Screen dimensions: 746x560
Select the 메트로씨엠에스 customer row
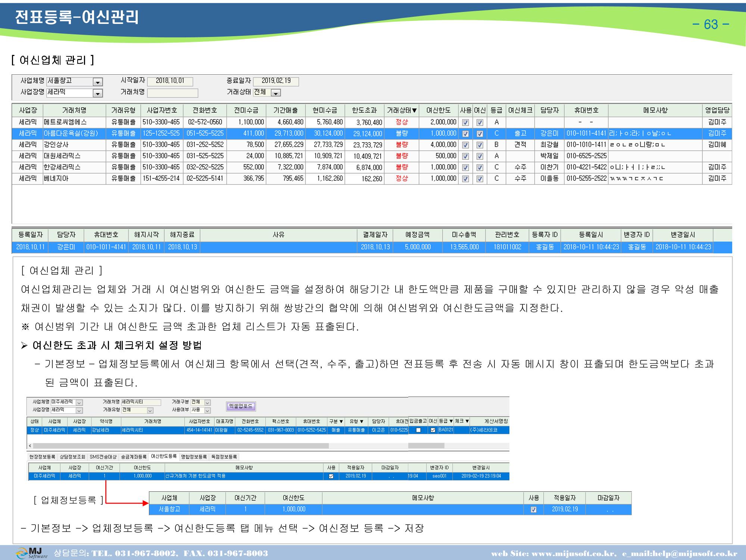click(372, 122)
